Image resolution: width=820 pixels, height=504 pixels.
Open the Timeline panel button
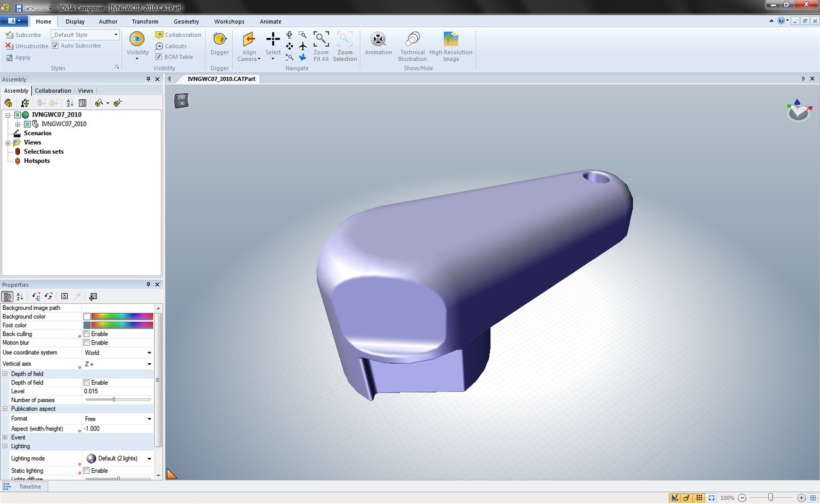click(x=24, y=487)
